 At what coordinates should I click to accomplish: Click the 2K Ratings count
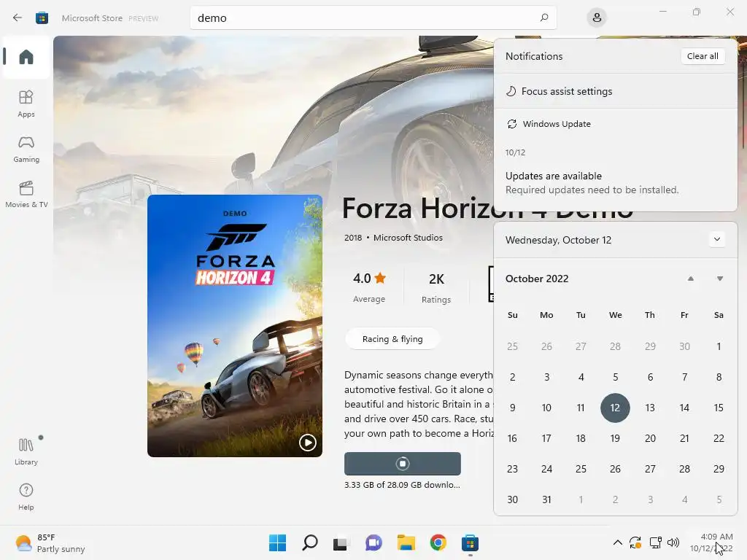[x=436, y=287]
